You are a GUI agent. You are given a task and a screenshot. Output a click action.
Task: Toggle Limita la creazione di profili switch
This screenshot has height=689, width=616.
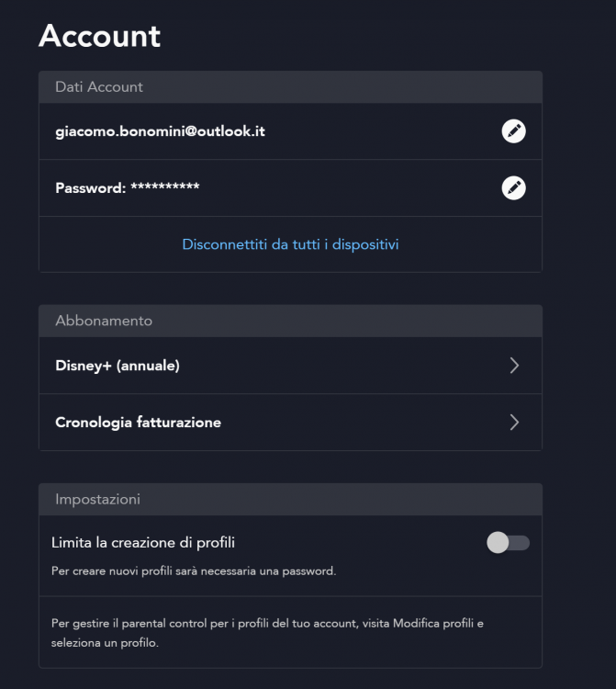[508, 543]
